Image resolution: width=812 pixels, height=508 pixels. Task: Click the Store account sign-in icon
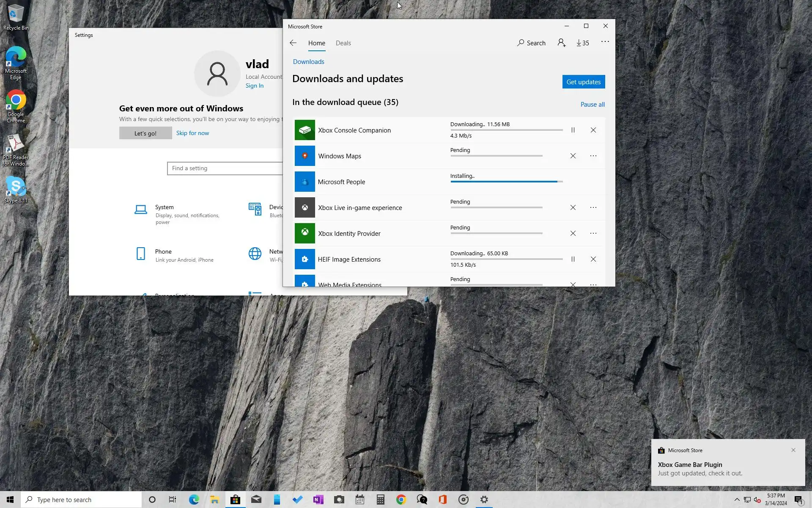coord(561,43)
